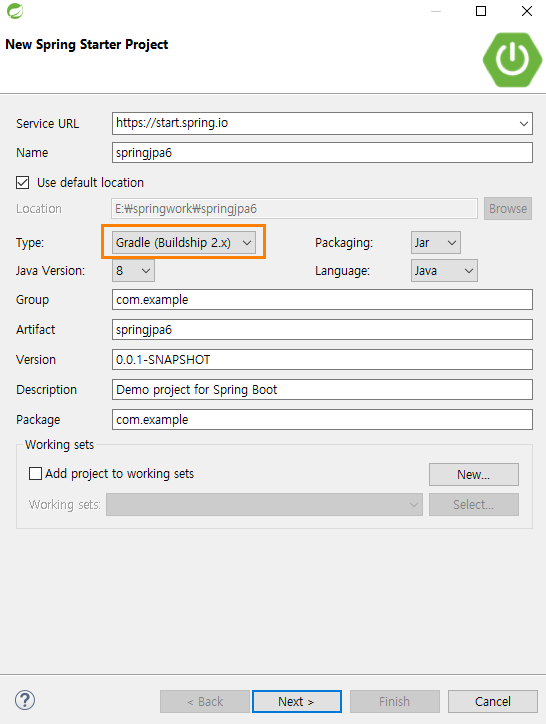Maximize the New Spring Starter Project dialog
Viewport: 546px width, 724px height.
point(481,11)
